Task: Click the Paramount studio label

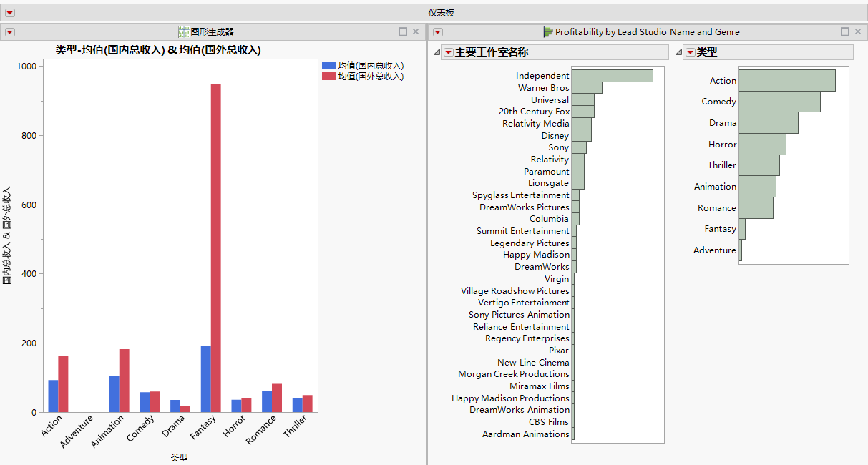Action: [547, 172]
